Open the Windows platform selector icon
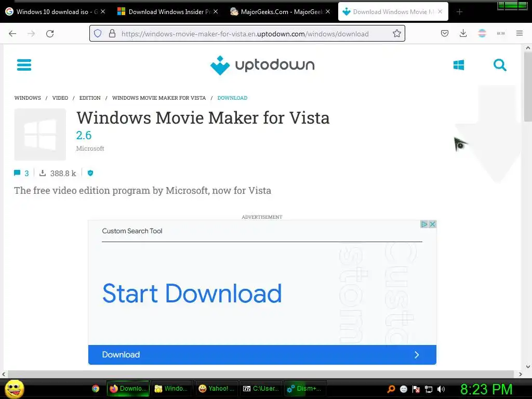 pyautogui.click(x=459, y=65)
